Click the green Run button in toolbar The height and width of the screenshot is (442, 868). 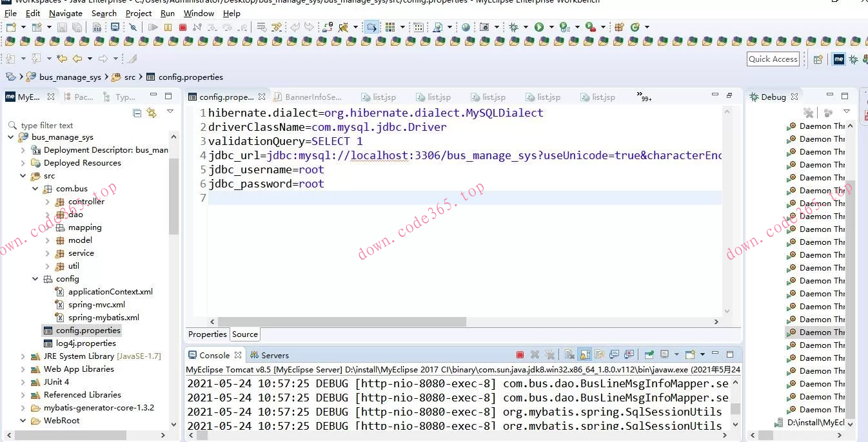(x=538, y=27)
